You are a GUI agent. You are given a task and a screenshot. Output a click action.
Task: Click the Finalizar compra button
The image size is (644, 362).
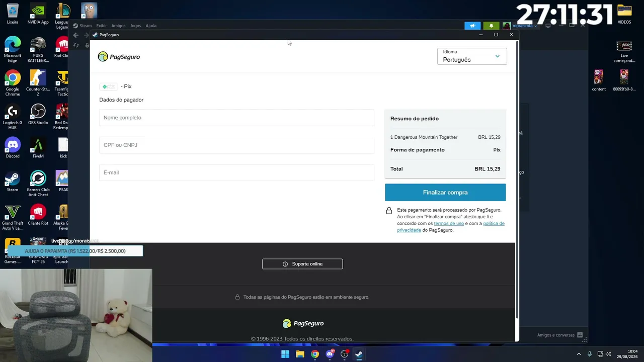point(445,193)
